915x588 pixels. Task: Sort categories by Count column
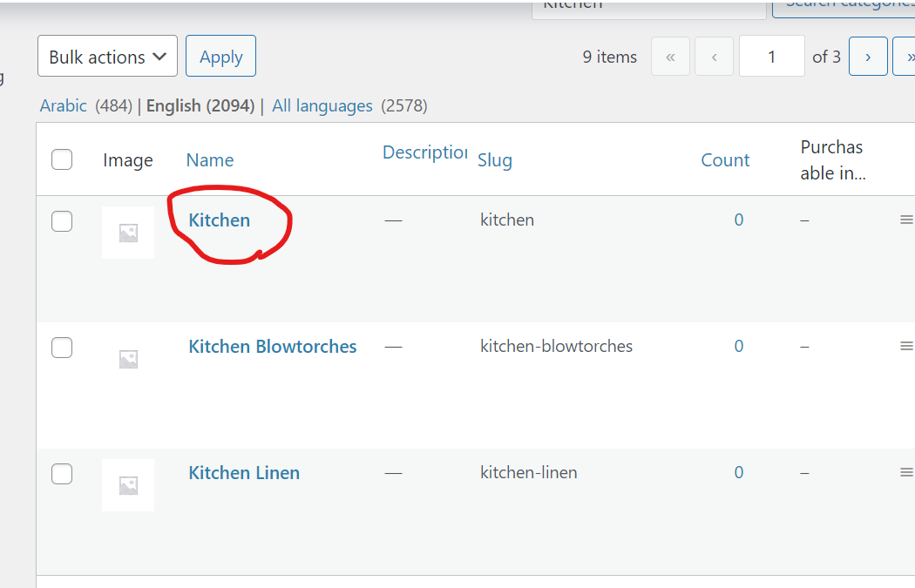coord(725,159)
